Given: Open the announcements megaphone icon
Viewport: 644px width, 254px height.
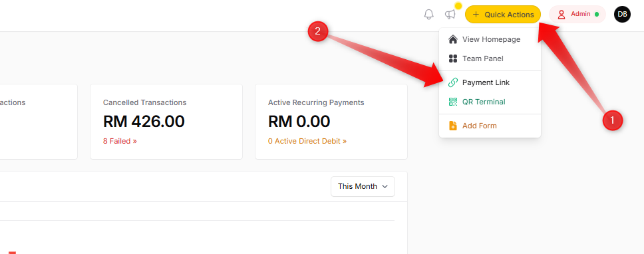Looking at the screenshot, I should (x=450, y=15).
